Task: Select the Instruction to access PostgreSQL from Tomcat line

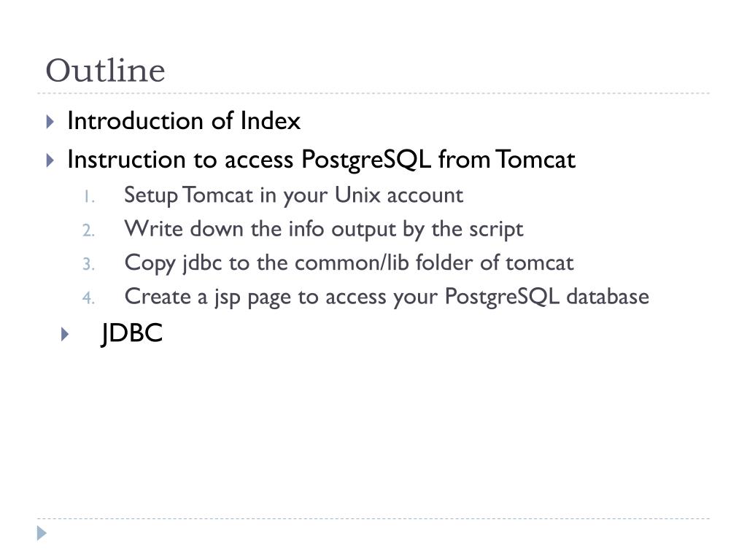Action: [322, 160]
